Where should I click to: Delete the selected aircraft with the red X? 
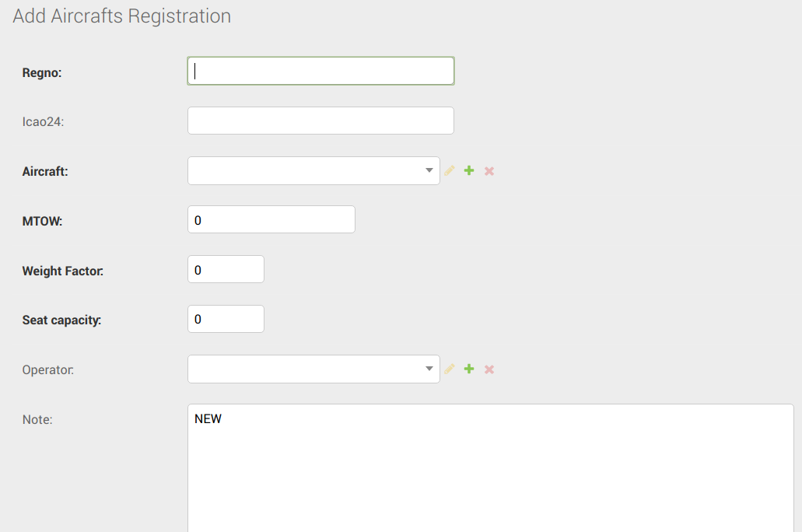(x=489, y=170)
